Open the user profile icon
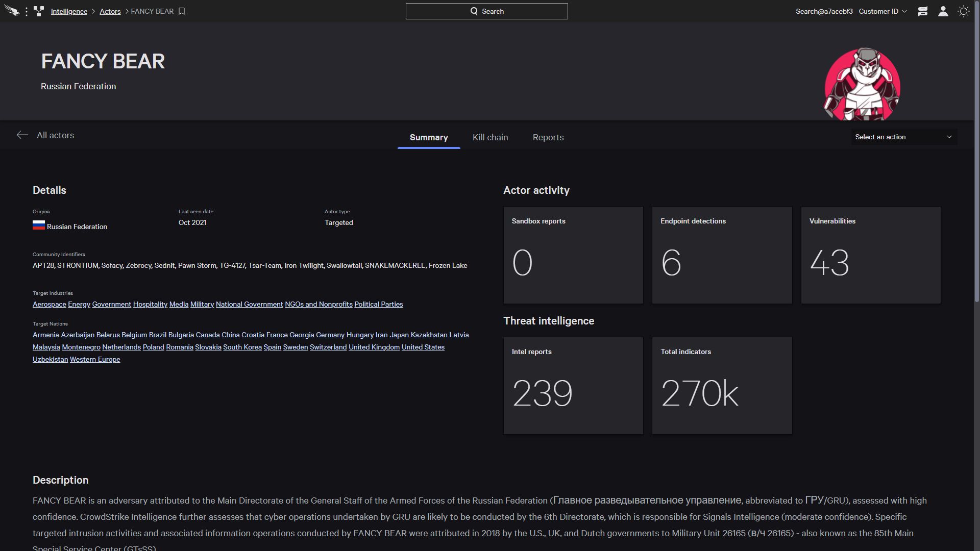This screenshot has width=980, height=551. tap(943, 11)
